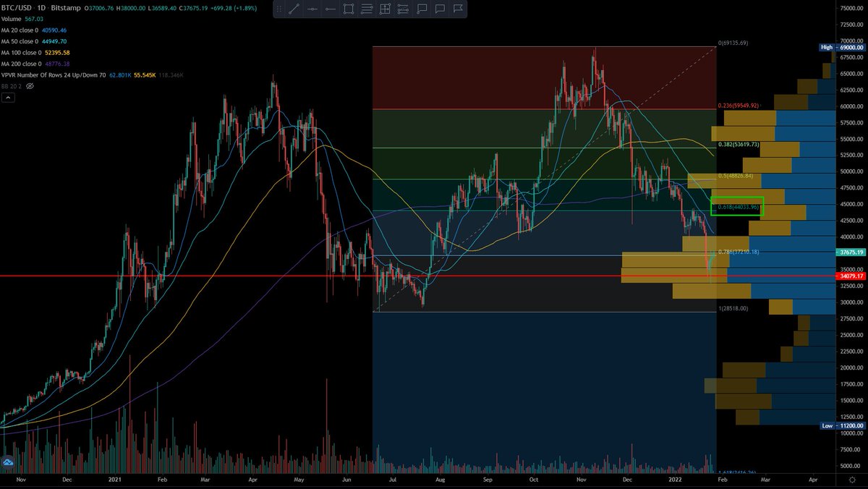
Task: Select the MA 100 close indicator legend
Action: 22,52
